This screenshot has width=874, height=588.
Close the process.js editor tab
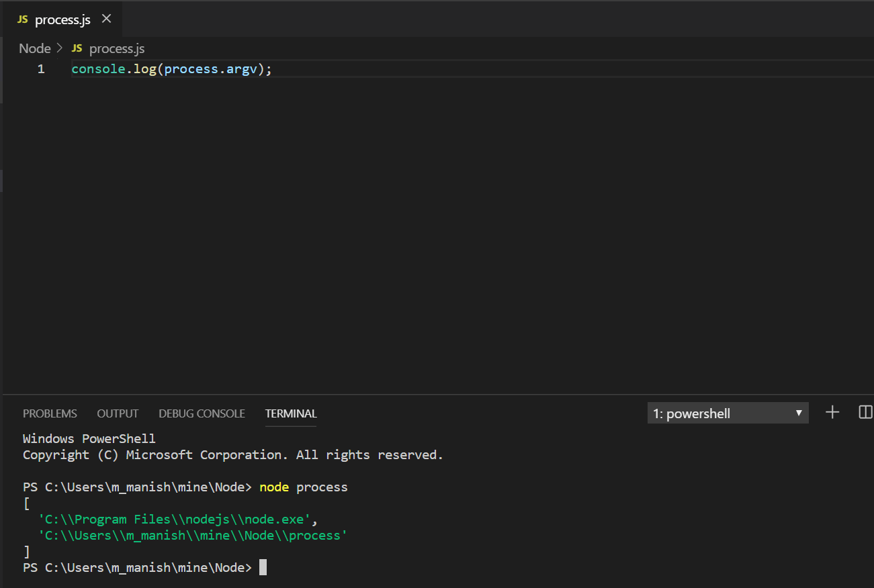click(106, 19)
